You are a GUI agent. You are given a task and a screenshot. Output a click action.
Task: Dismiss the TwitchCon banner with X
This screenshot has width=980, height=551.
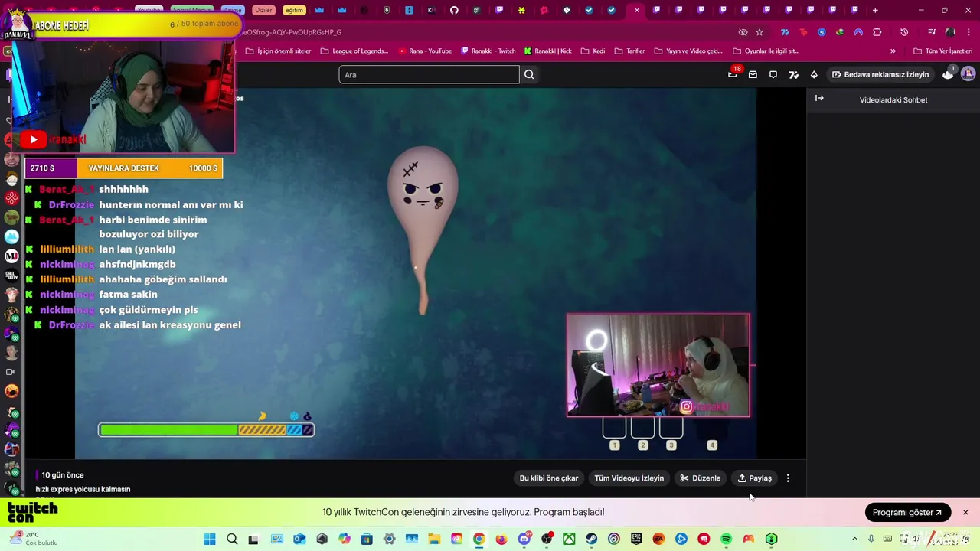(965, 512)
